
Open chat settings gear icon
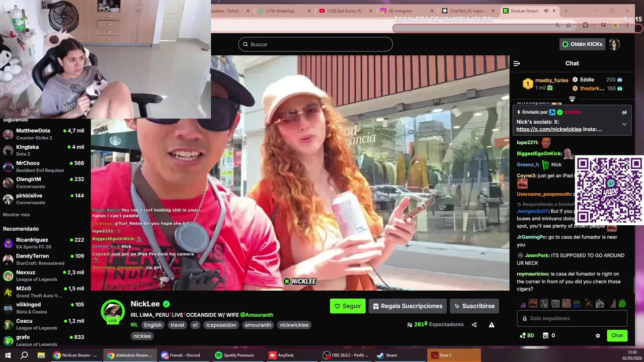[598, 335]
